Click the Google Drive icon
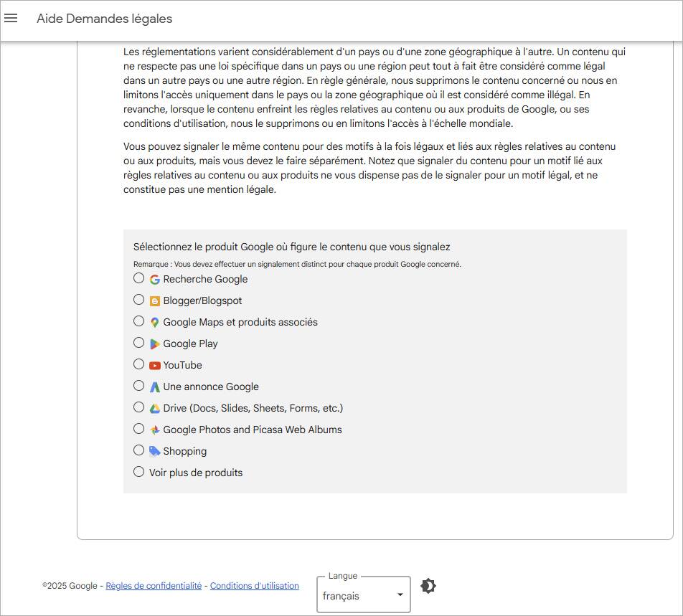The height and width of the screenshot is (616, 683). pos(154,409)
